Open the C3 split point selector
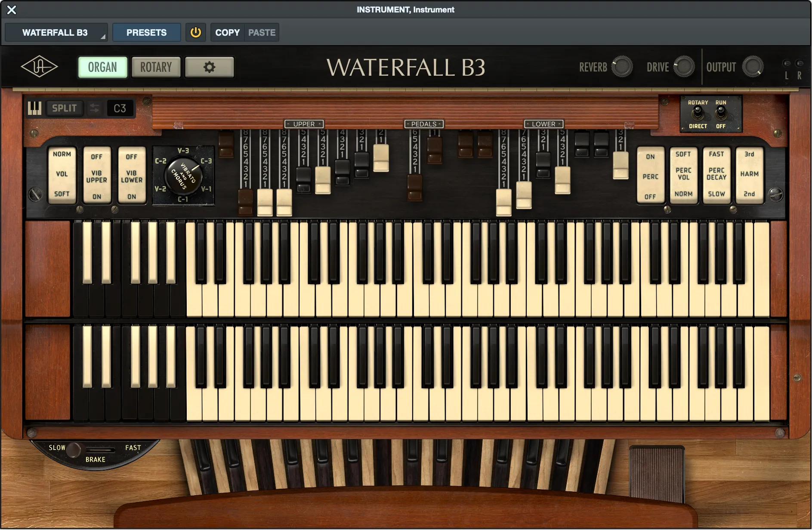This screenshot has height=530, width=812. (x=120, y=108)
